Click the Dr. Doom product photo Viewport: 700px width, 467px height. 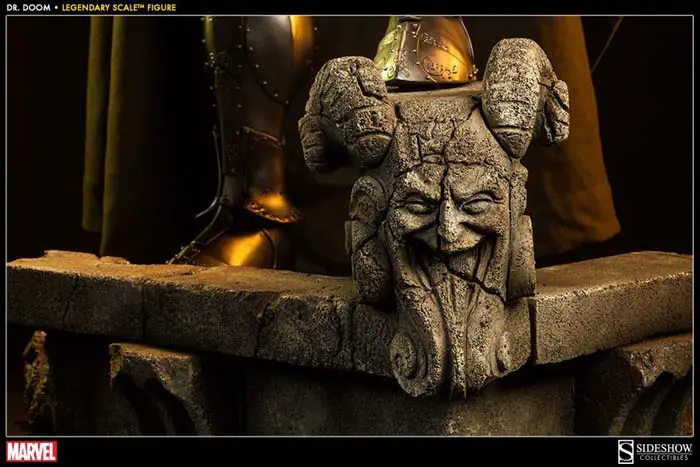350,226
